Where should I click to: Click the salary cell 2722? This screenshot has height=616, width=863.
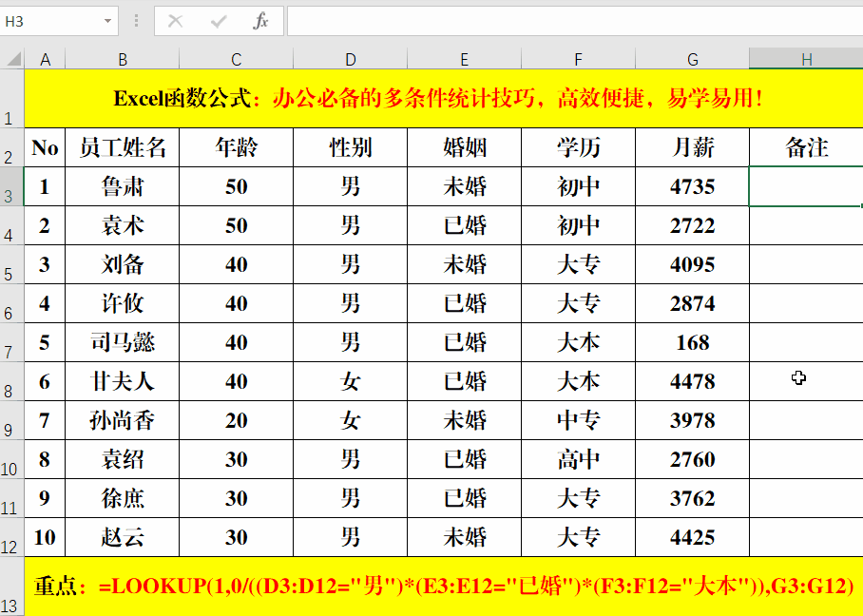coord(692,225)
